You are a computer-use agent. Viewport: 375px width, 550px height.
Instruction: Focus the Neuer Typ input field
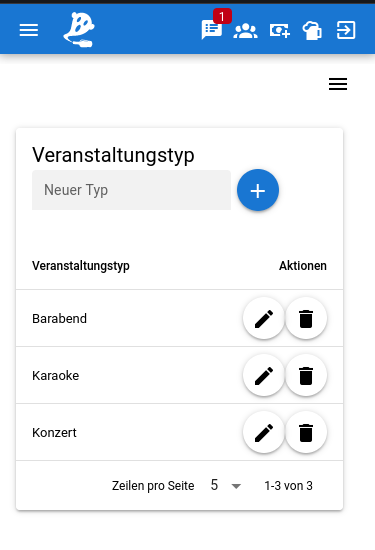click(132, 190)
